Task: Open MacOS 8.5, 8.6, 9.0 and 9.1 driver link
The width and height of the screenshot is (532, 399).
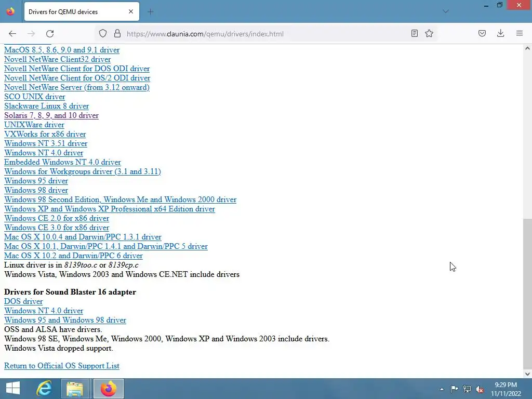Action: tap(62, 50)
